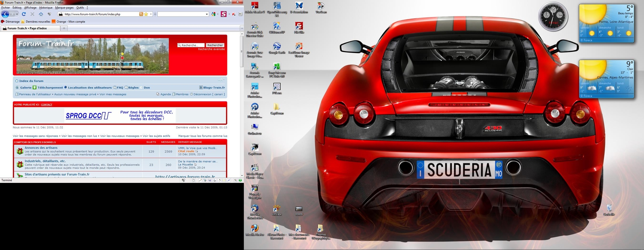Screen dimensions: 644x250
Task: Launch B-Association desktop shortcut
Action: pyautogui.click(x=299, y=8)
